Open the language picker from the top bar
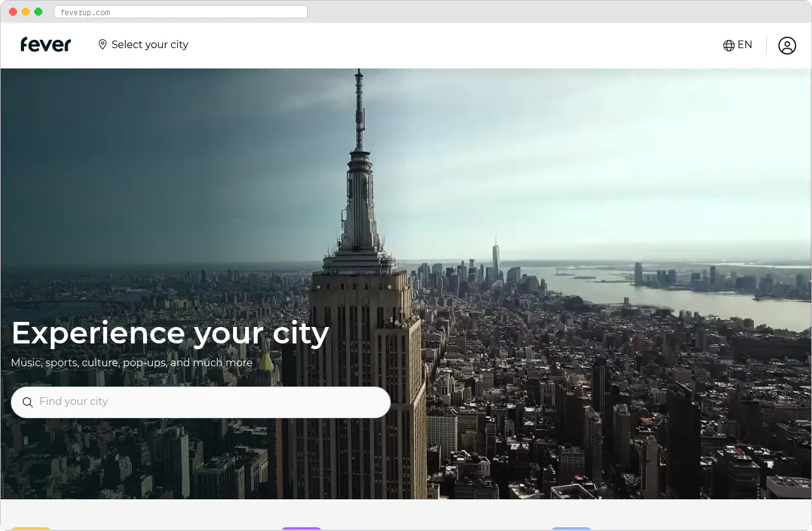This screenshot has width=812, height=531. point(737,45)
